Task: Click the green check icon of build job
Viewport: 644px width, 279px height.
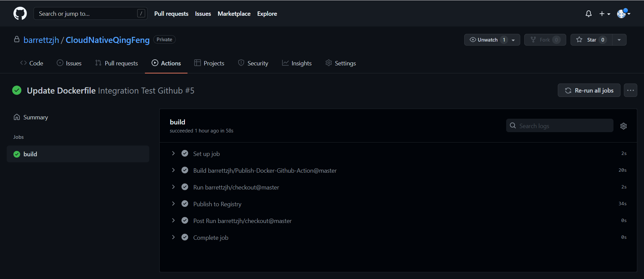Action: tap(17, 154)
